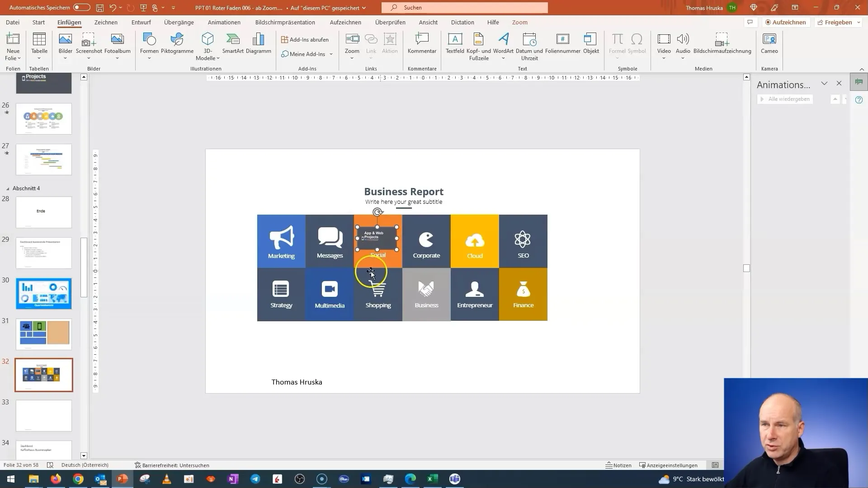Select the Zoom tool in ribbon
This screenshot has height=488, width=868.
[352, 45]
